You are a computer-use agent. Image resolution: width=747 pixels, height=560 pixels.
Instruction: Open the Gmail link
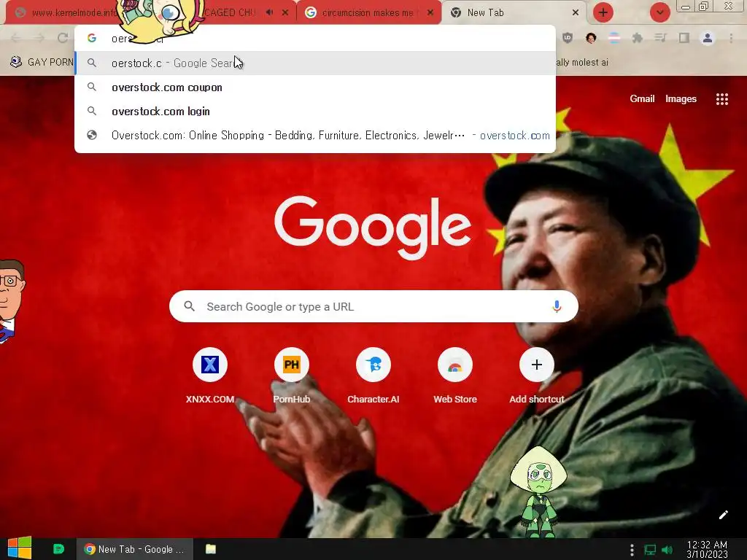[642, 98]
